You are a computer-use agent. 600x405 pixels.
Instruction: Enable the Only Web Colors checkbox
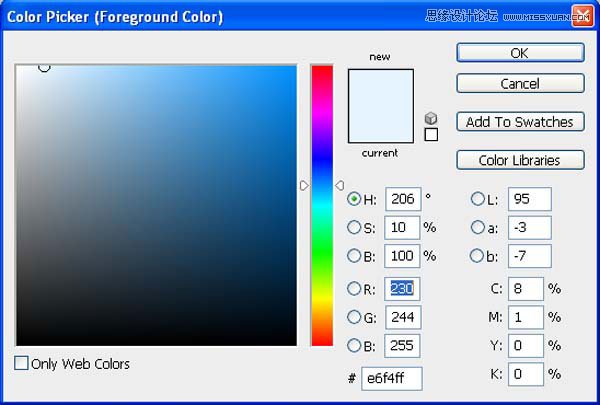(22, 364)
